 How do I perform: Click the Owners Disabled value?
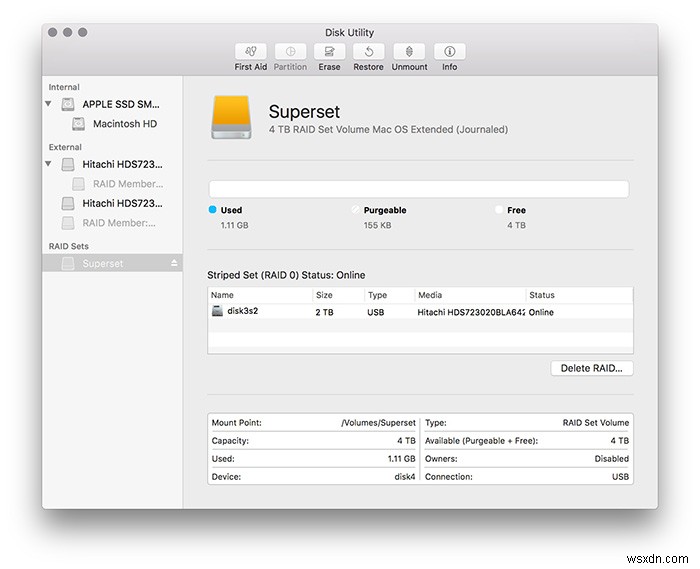tap(612, 459)
